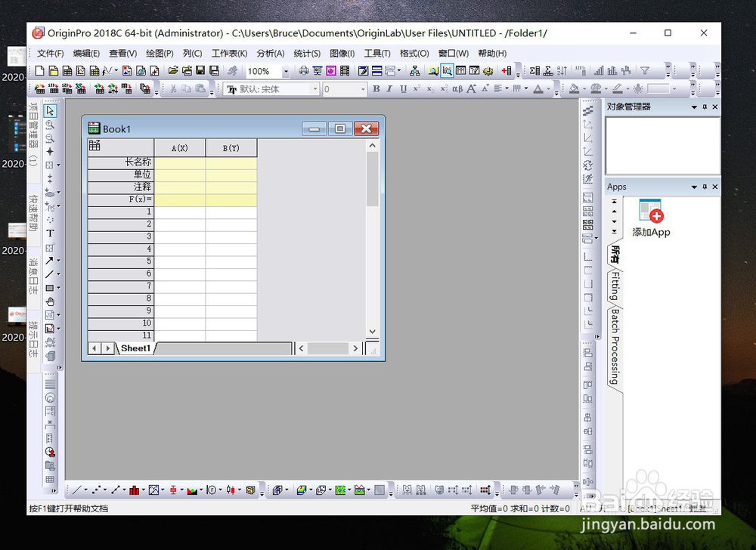Click the fill color paint bucket swatch
This screenshot has width=756, height=550.
574,88
